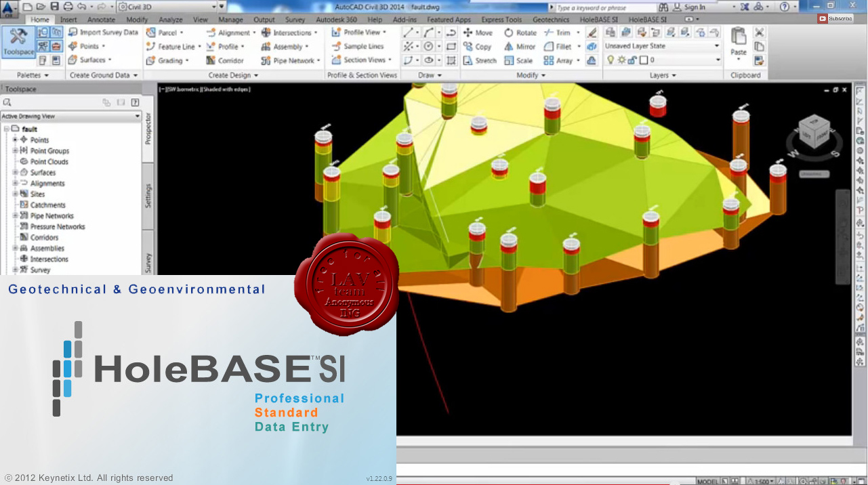868x485 pixels.
Task: Select the Copy tool
Action: click(478, 47)
